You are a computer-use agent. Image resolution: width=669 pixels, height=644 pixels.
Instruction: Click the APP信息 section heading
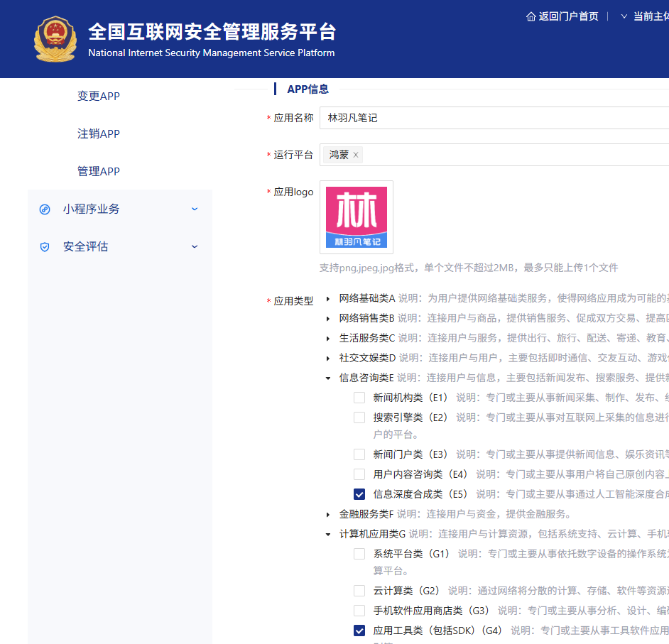point(308,89)
